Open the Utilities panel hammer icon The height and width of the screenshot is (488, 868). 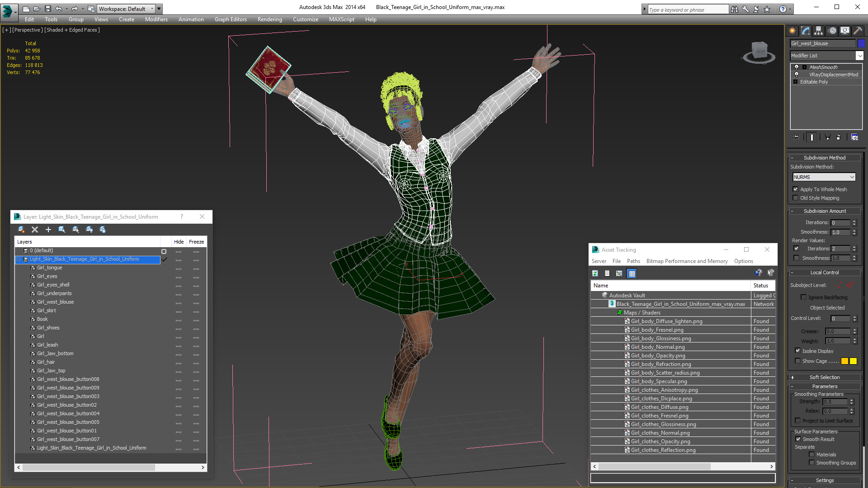click(x=858, y=31)
